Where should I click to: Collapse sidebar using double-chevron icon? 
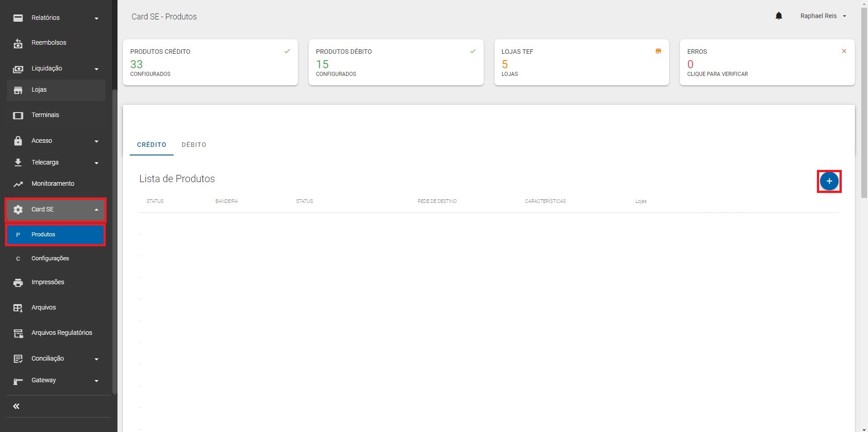point(16,406)
